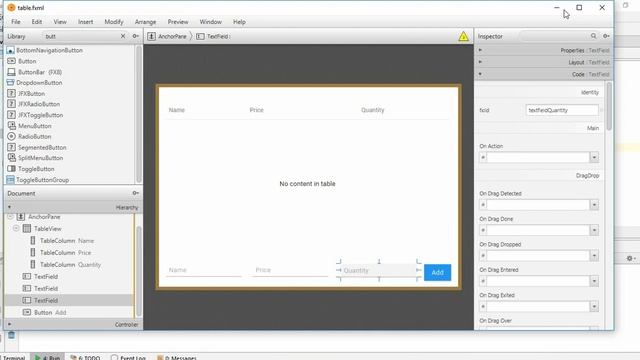Screen dimensions: 640x360
Task: Pick DropdownButton from the library
Action: coord(39,82)
